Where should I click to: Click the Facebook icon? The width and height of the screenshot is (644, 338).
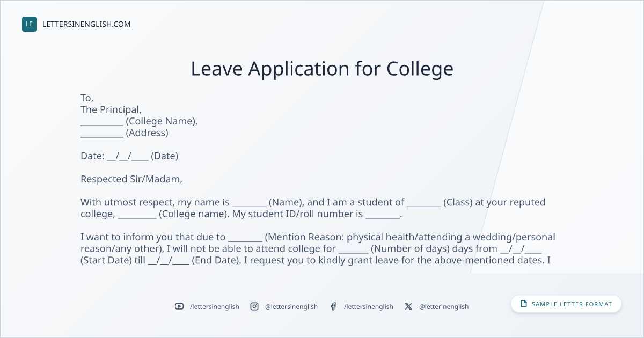333,306
